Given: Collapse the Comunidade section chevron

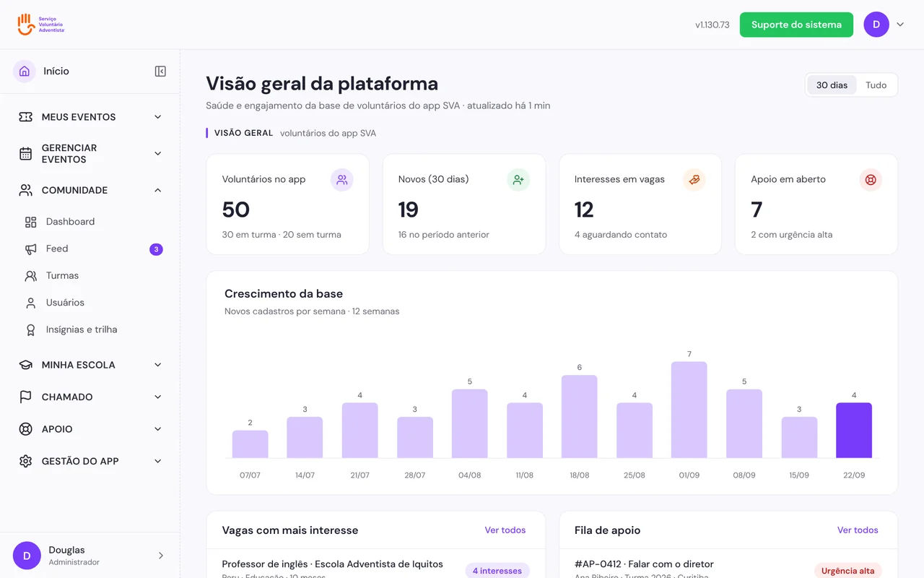Looking at the screenshot, I should [x=158, y=190].
